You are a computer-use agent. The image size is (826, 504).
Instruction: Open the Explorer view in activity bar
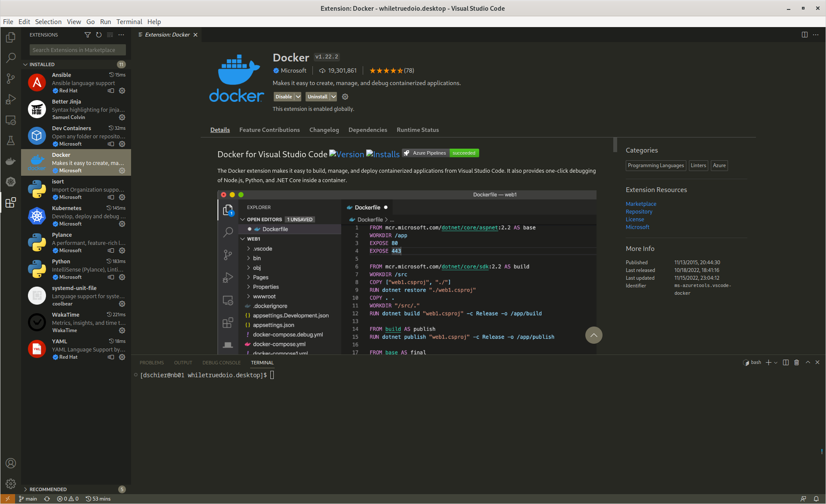[11, 37]
